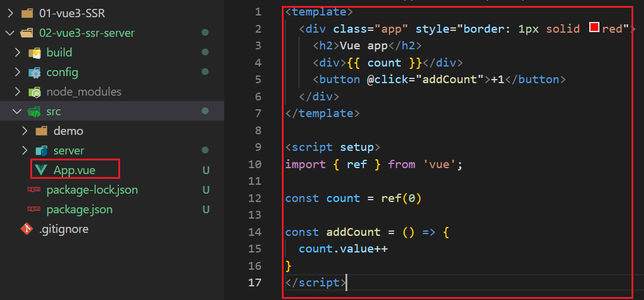644x300 pixels.
Task: Click the class="app" attribute text
Action: [x=371, y=29]
